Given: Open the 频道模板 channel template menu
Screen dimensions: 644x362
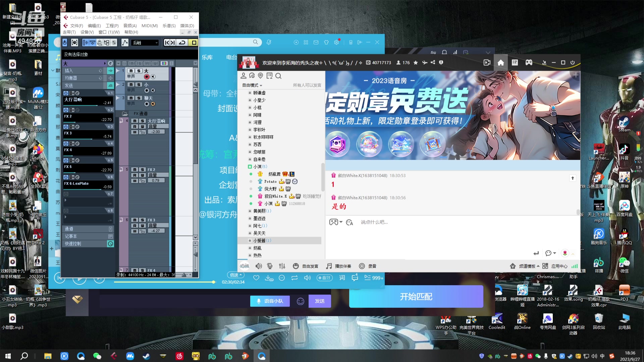Looking at the screenshot, I should point(529,266).
